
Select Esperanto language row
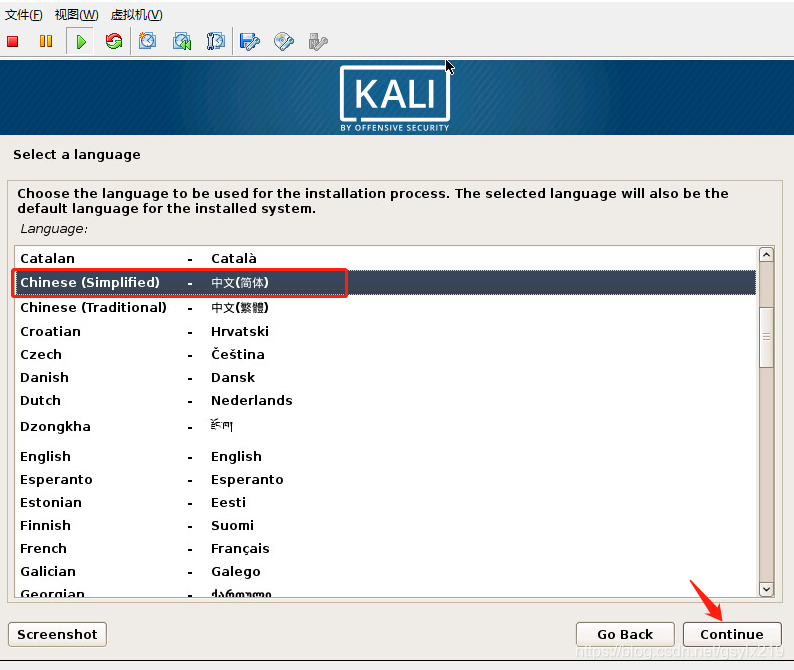(385, 480)
